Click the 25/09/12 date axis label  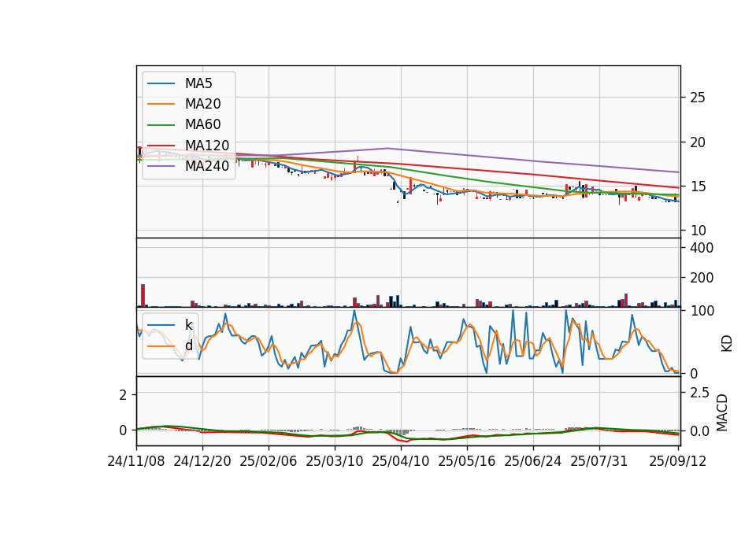[677, 461]
